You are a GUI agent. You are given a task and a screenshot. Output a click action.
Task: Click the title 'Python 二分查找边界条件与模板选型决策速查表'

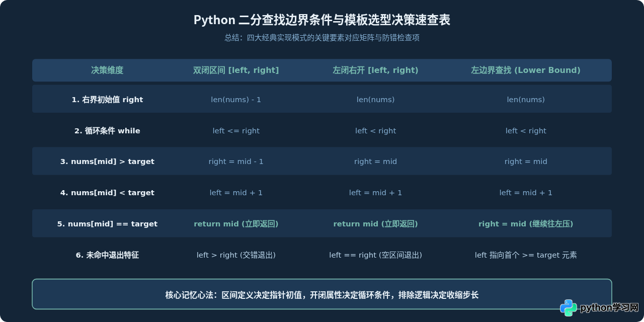(x=322, y=20)
